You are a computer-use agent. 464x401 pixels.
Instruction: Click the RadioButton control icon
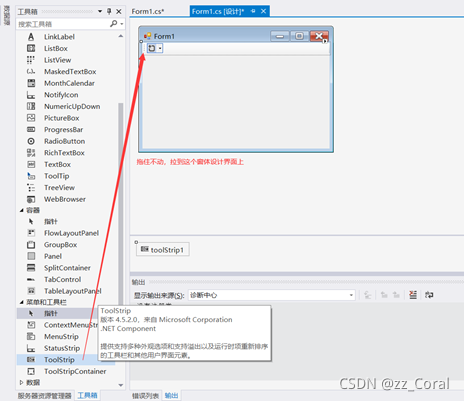(31, 141)
